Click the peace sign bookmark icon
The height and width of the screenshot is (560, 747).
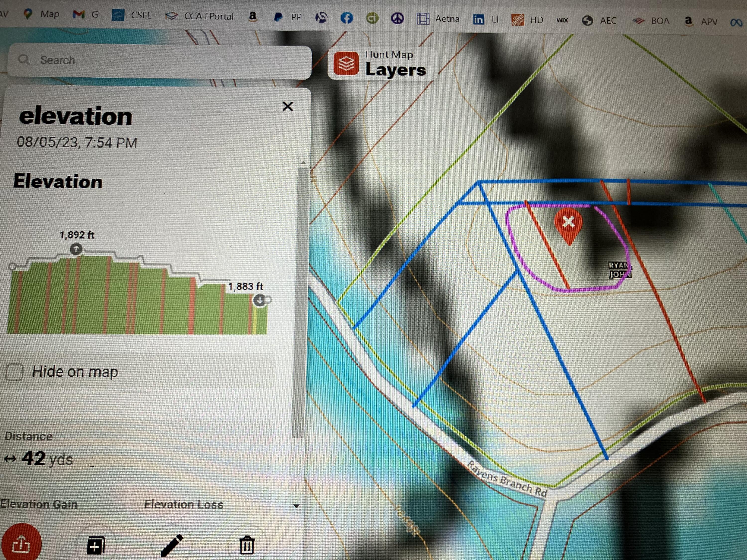pos(397,18)
